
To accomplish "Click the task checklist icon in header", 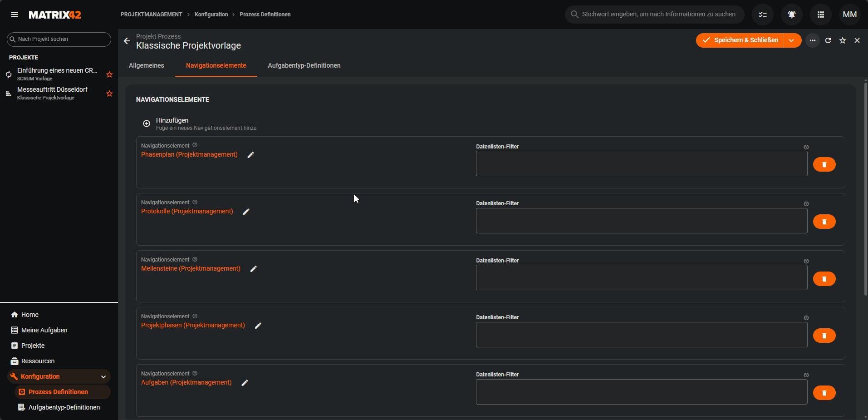I will [x=762, y=15].
